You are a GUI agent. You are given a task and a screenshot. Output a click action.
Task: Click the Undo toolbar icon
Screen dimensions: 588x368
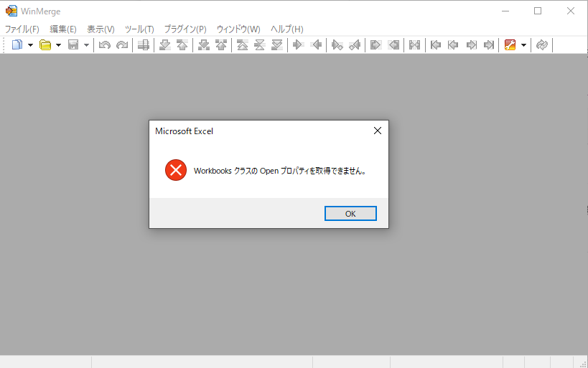tap(105, 45)
